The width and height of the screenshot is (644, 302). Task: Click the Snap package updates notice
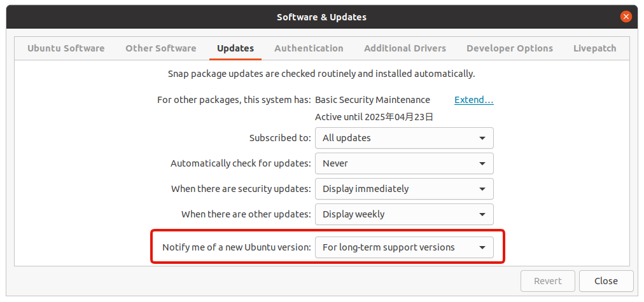321,74
